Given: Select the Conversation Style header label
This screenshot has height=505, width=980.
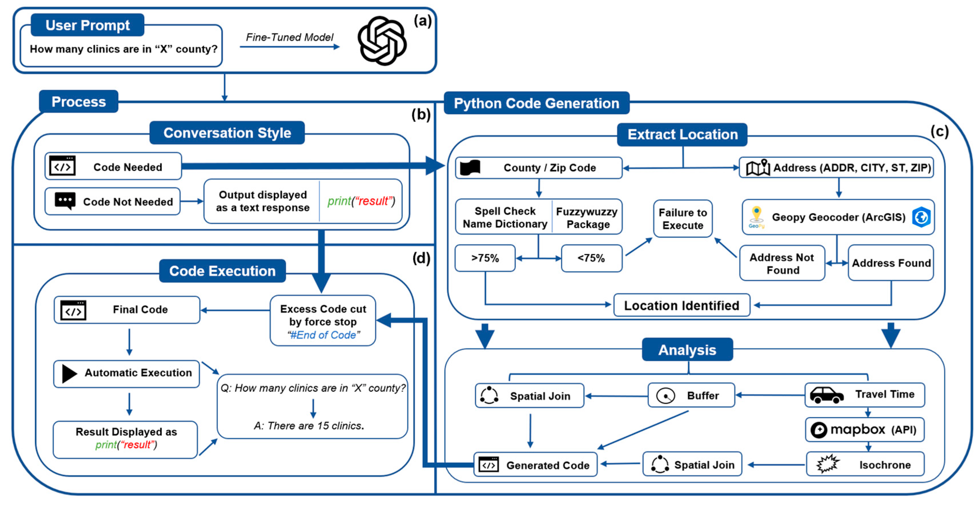Looking at the screenshot, I should point(227,133).
